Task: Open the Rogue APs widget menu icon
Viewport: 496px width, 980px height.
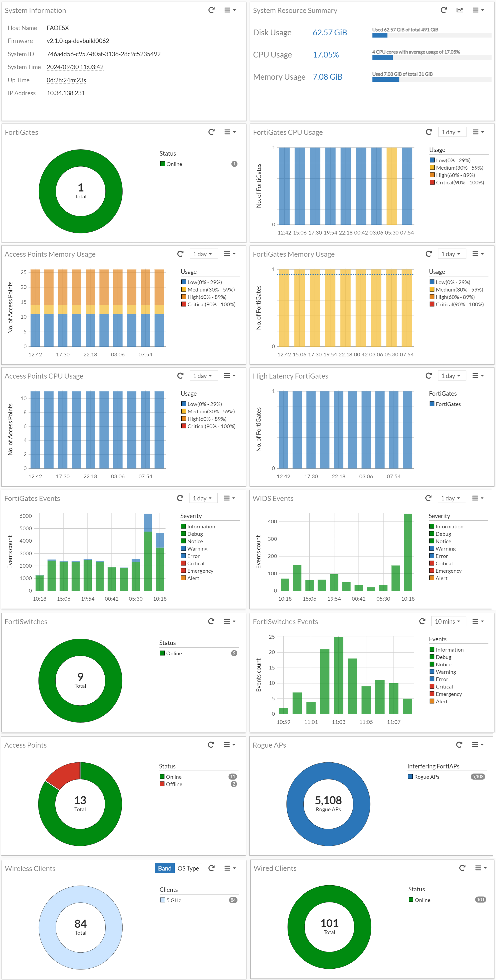Action: point(477,744)
